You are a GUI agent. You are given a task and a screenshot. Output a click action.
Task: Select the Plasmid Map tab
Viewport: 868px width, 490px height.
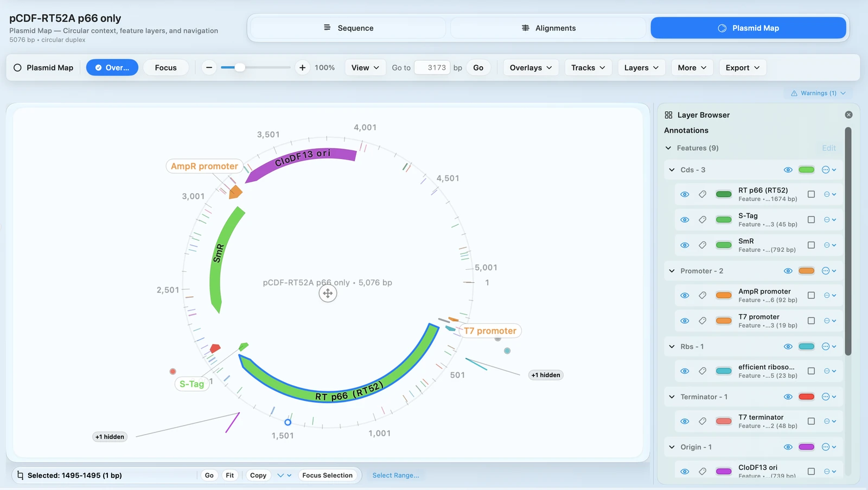[748, 28]
